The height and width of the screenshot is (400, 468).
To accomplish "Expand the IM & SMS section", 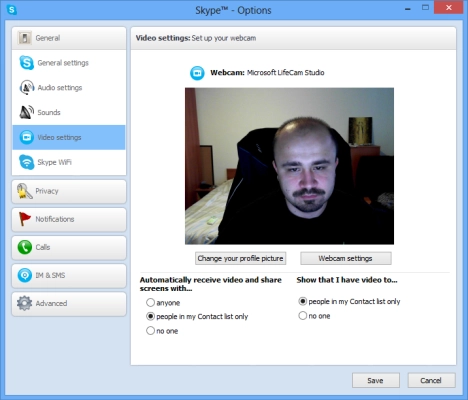I will tap(69, 275).
